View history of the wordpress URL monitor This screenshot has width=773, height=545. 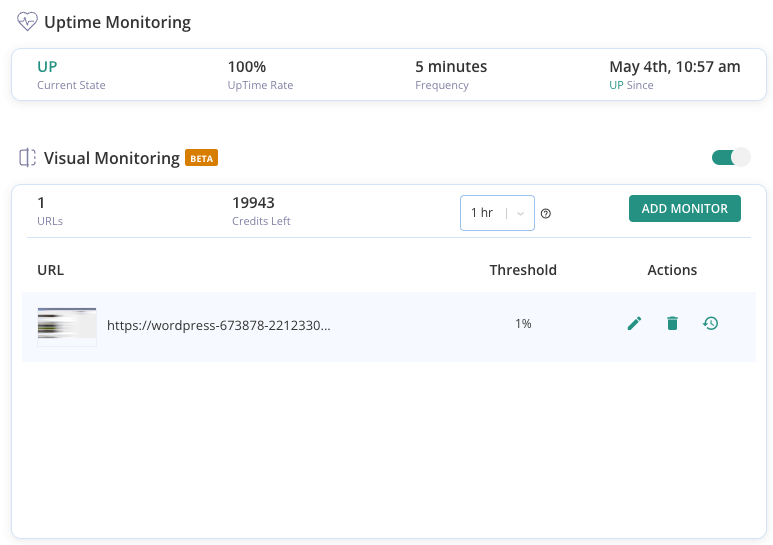[x=710, y=323]
